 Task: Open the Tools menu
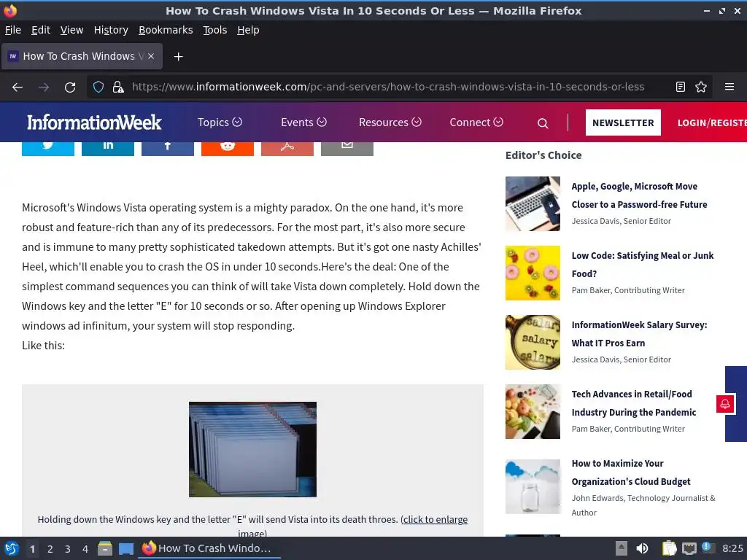pyautogui.click(x=215, y=30)
